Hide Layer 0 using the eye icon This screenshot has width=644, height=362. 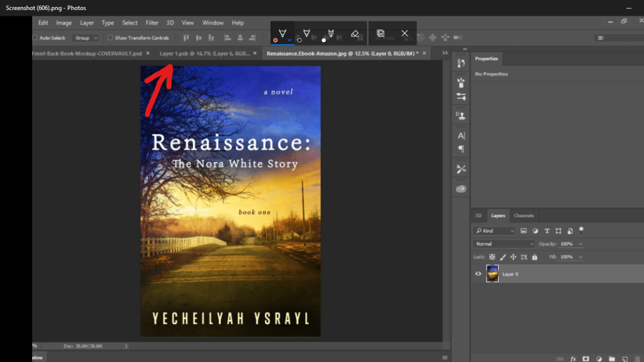point(478,274)
